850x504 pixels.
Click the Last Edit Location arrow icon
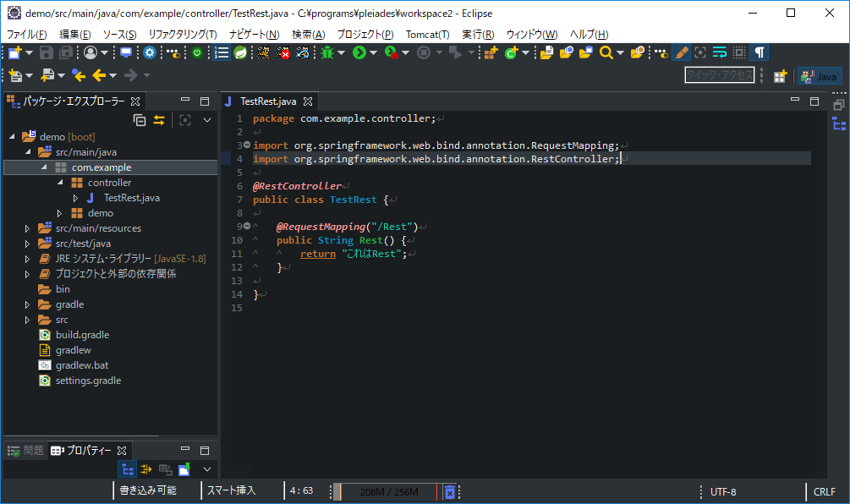tap(79, 75)
